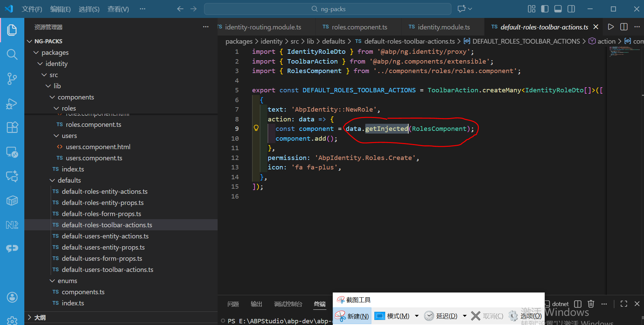Open the Run and Debug view
The width and height of the screenshot is (644, 325).
[12, 103]
